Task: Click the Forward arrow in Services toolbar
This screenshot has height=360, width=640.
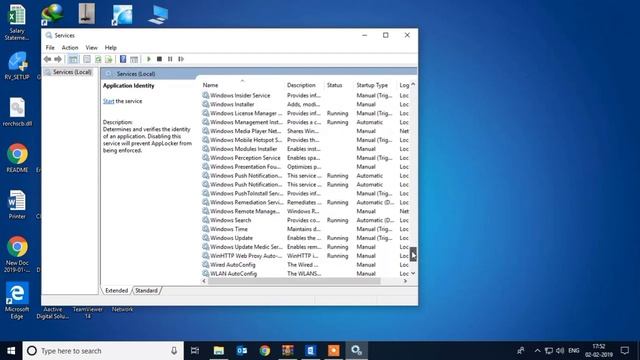Action: pyautogui.click(x=58, y=59)
